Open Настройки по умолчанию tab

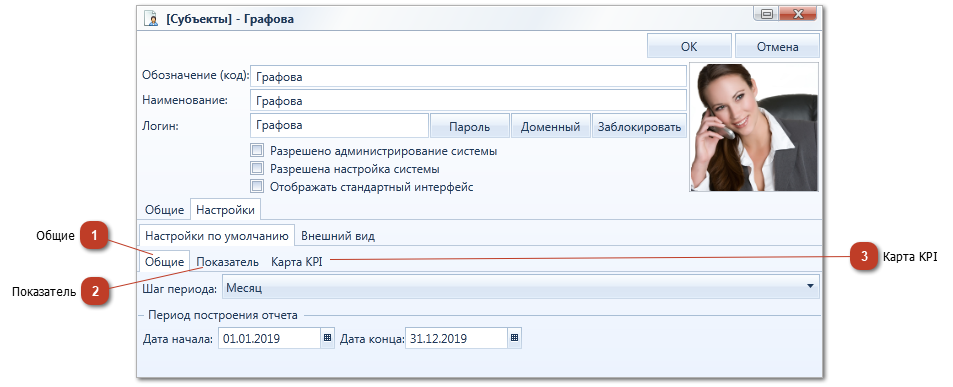(x=217, y=236)
